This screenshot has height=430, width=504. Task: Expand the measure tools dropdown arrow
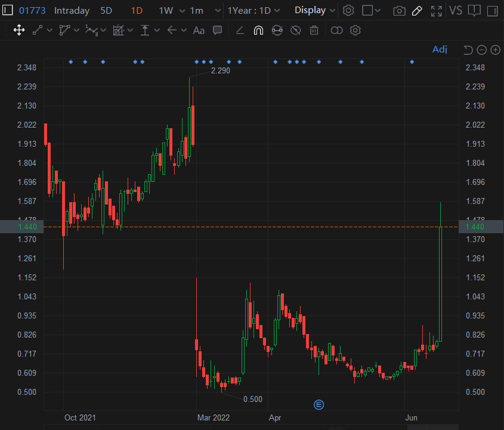click(x=157, y=30)
